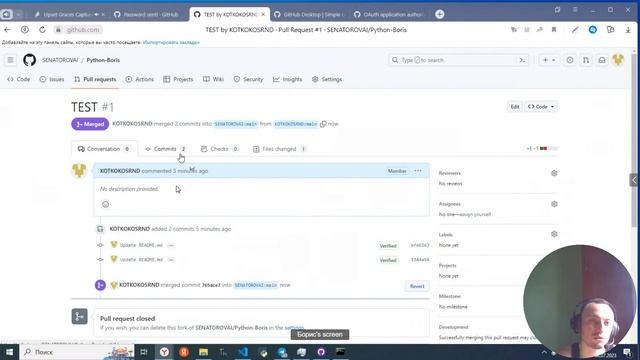This screenshot has height=360, width=640.
Task: Open File Explorer from taskbar
Action: click(204, 352)
